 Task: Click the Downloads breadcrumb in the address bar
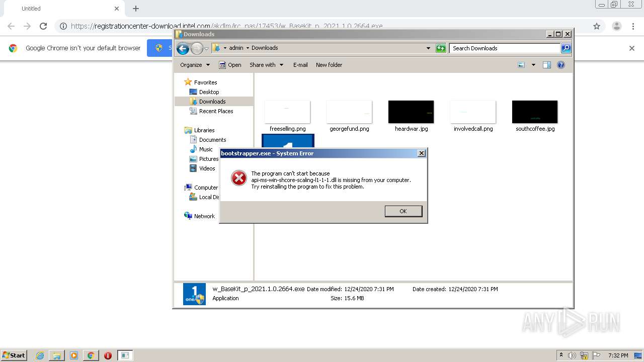tap(265, 48)
